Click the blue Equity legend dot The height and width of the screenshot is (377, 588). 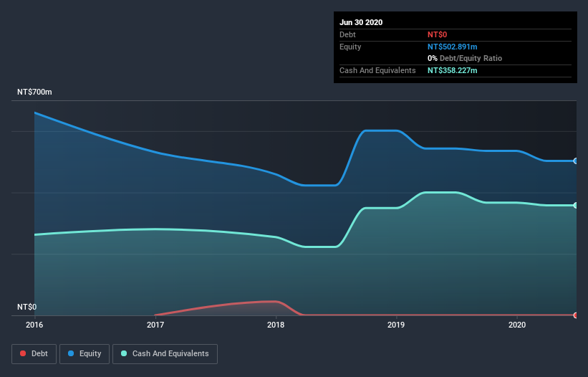pos(71,353)
